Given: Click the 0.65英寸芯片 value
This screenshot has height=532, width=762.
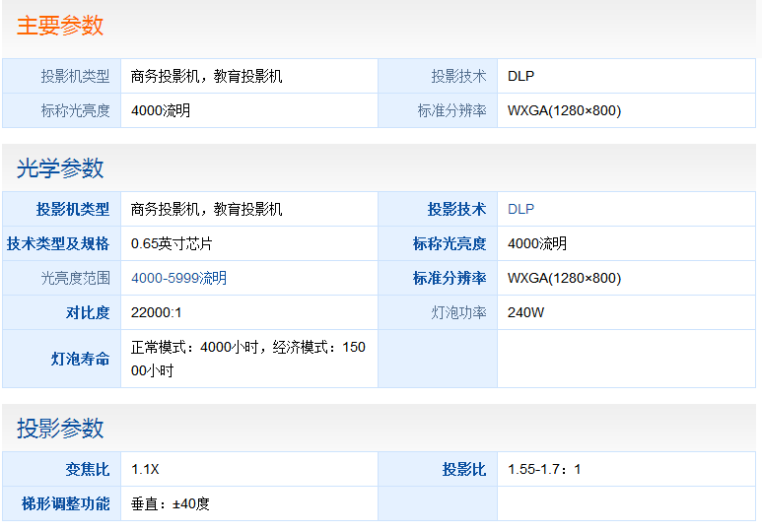Looking at the screenshot, I should click(x=172, y=243).
